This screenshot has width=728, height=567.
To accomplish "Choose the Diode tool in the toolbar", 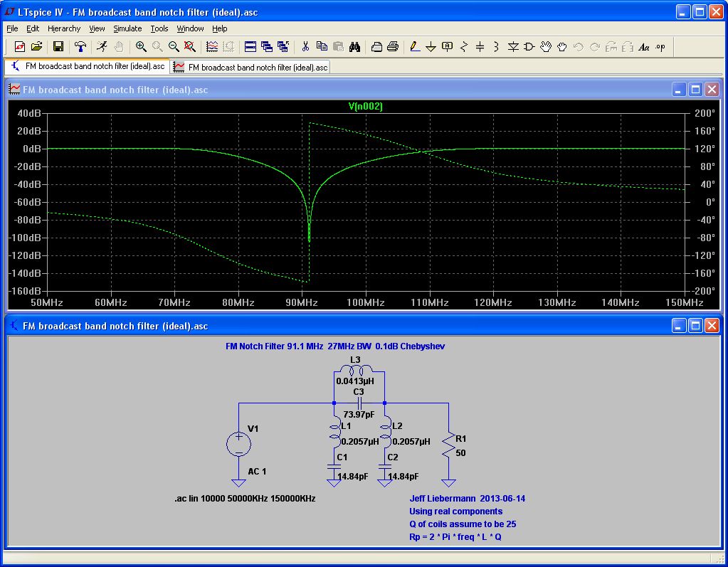I will (513, 47).
